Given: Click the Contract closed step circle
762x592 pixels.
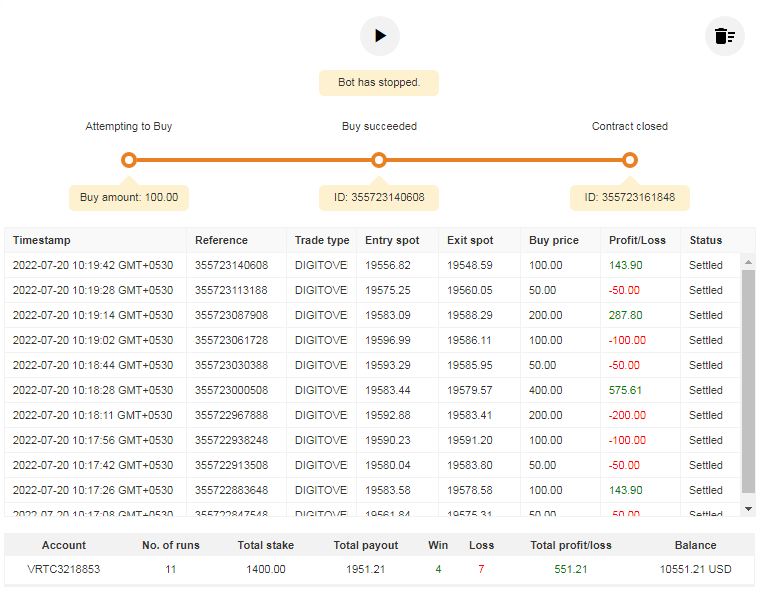Looking at the screenshot, I should pyautogui.click(x=629, y=160).
